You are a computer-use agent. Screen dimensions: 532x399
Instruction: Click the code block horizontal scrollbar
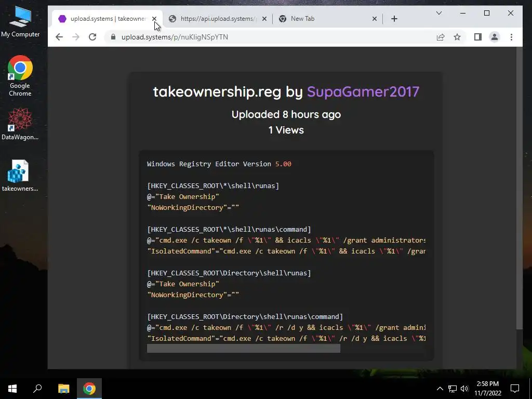tap(243, 349)
